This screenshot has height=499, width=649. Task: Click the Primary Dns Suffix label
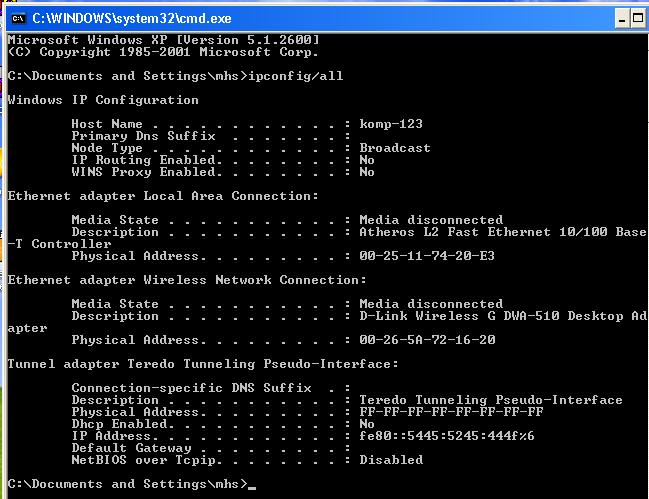click(143, 136)
